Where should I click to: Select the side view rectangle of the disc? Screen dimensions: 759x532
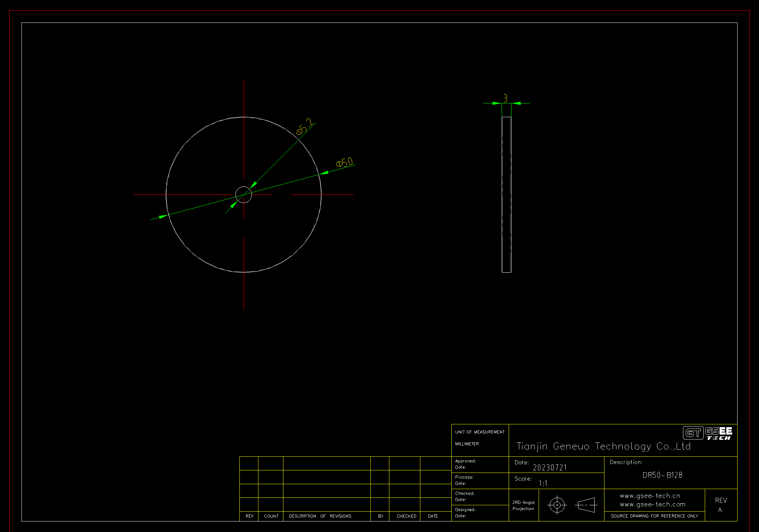(x=506, y=194)
